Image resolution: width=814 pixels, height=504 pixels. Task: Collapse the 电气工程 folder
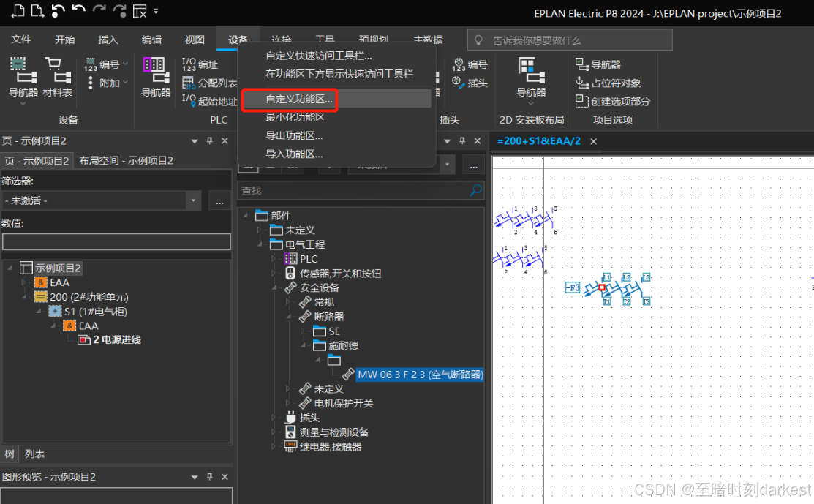(x=260, y=244)
